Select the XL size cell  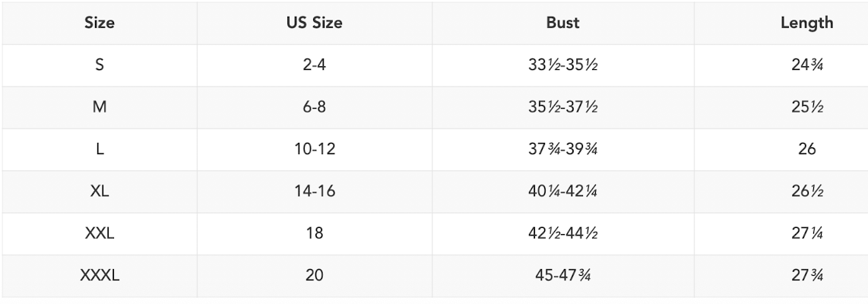tap(100, 192)
